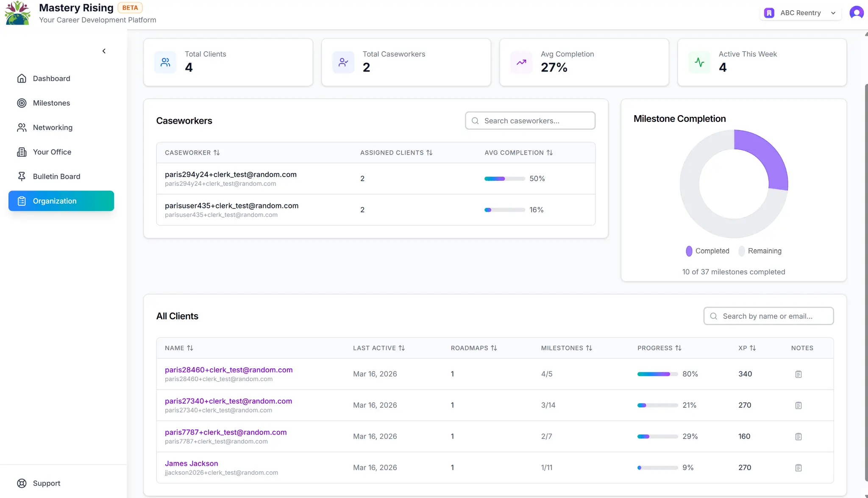Click the user profile avatar icon
This screenshot has height=498, width=868.
point(857,13)
